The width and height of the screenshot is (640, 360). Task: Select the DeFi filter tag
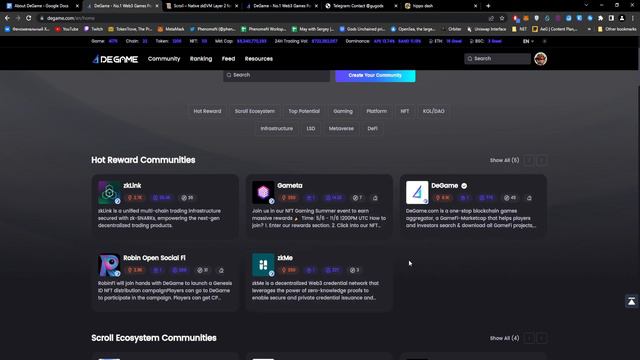tap(372, 129)
